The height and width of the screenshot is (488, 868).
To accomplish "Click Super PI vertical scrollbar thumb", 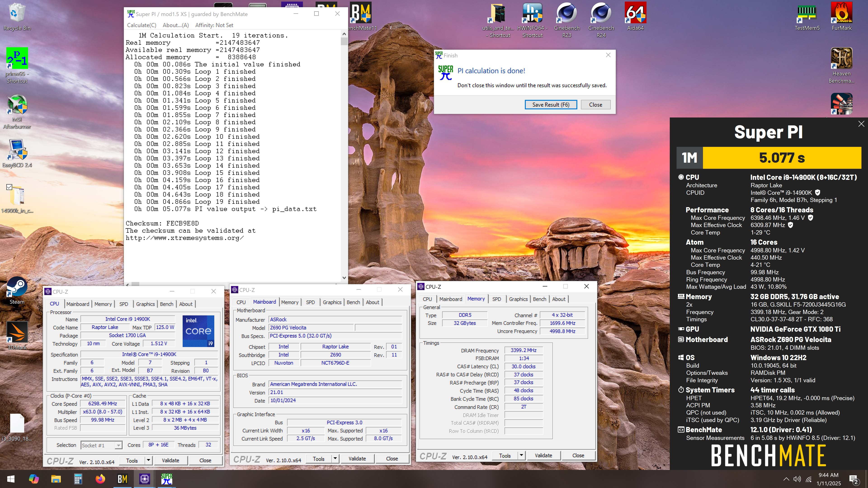I will pos(344,41).
